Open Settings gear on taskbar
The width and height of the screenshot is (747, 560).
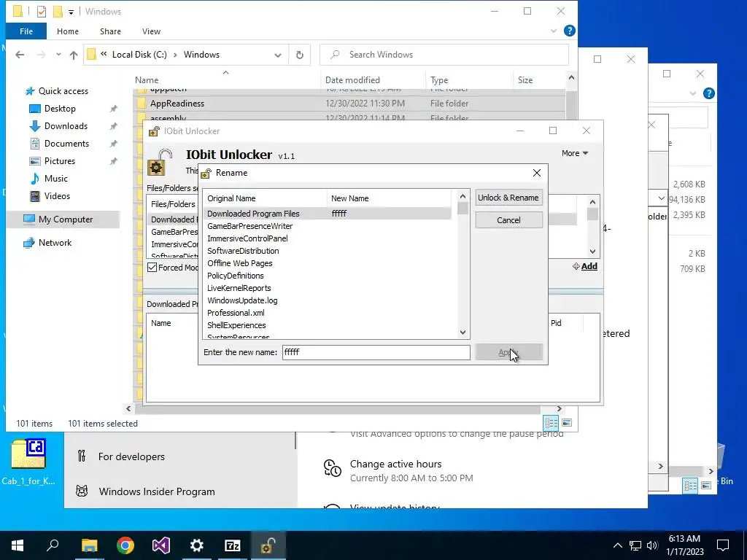197,545
